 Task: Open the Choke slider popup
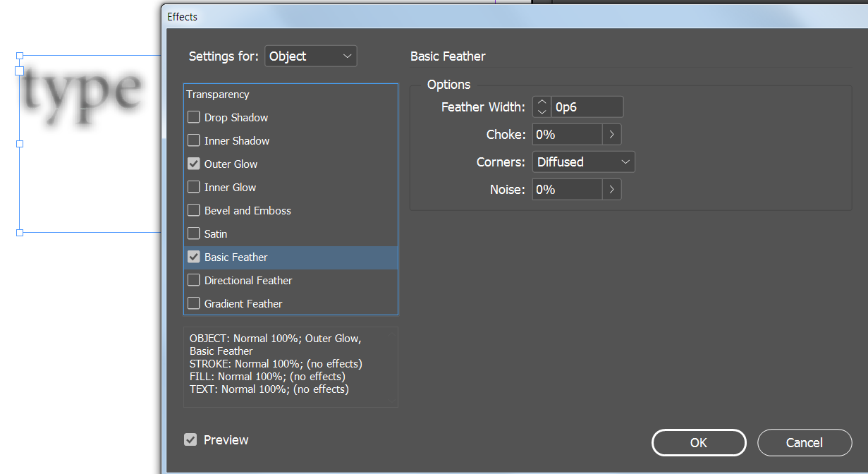612,134
